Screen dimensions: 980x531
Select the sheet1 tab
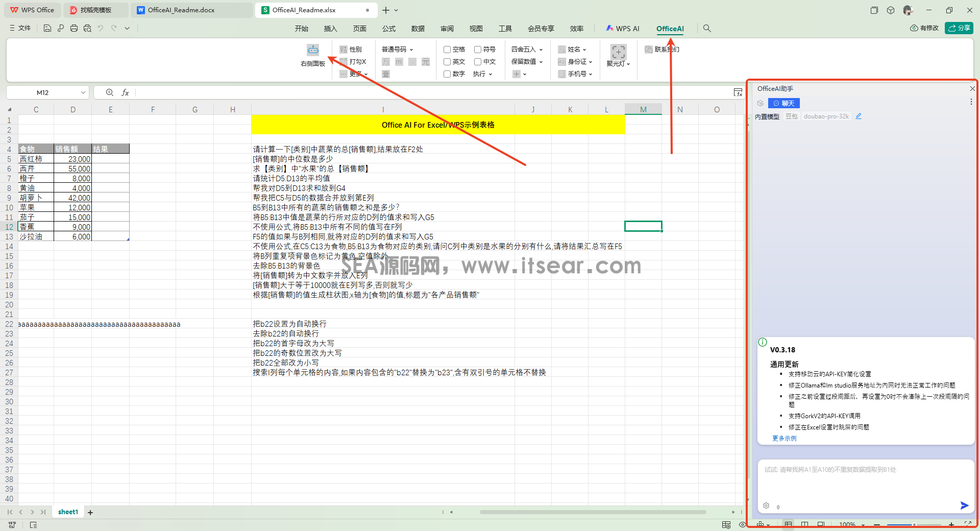[x=68, y=512]
